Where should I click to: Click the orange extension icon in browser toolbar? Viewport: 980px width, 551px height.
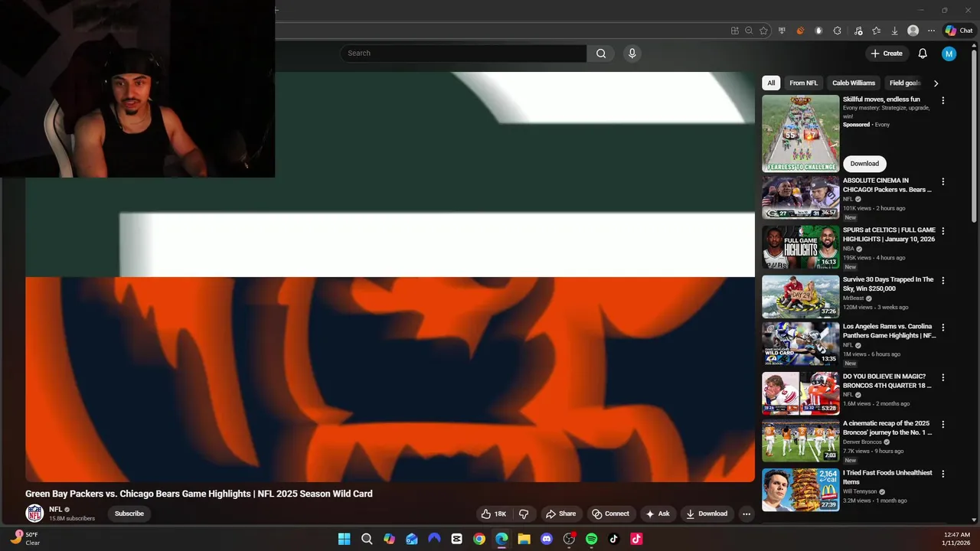(800, 31)
